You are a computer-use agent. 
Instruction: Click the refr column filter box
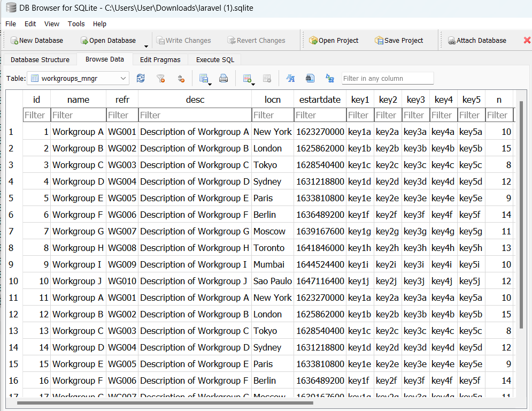[x=122, y=115]
